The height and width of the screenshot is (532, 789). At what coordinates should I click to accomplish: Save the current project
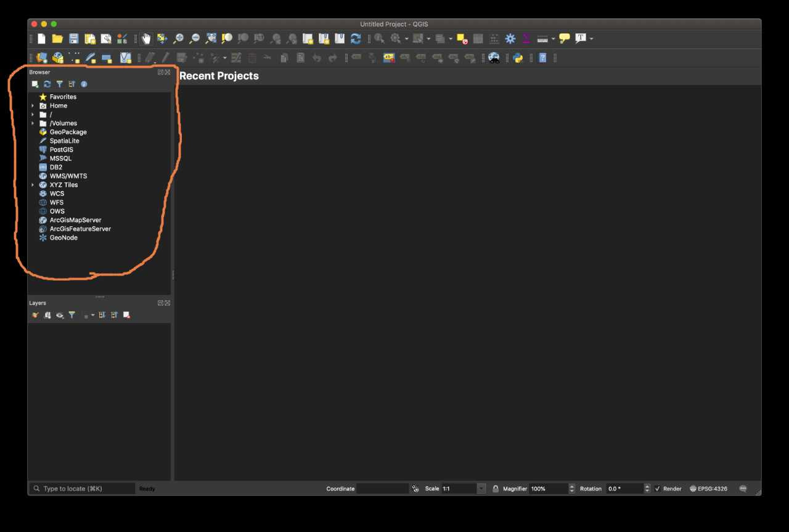(x=73, y=38)
